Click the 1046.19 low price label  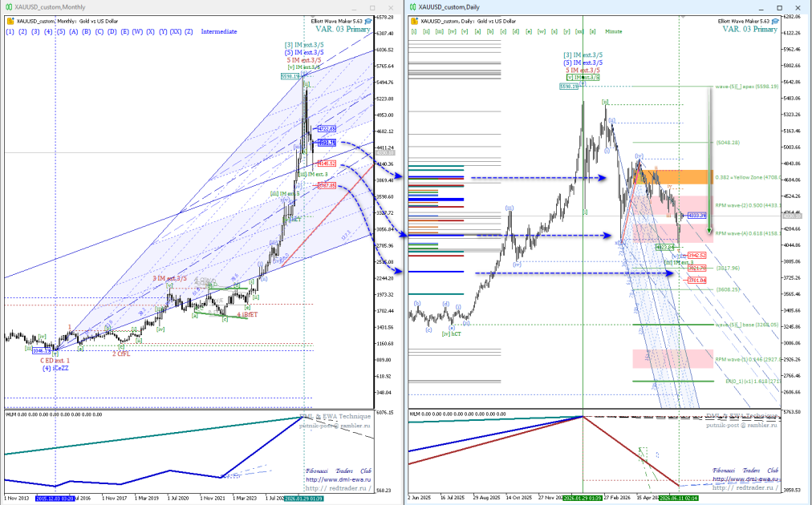click(x=42, y=351)
